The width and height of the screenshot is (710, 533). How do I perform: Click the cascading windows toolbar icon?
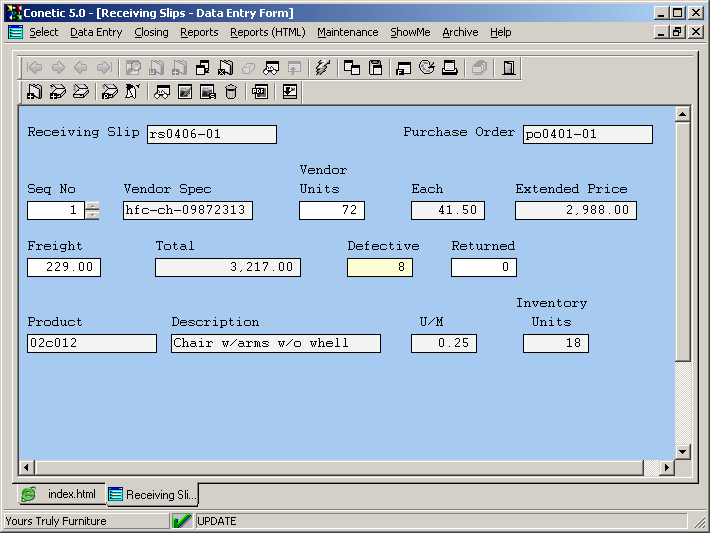[x=352, y=68]
